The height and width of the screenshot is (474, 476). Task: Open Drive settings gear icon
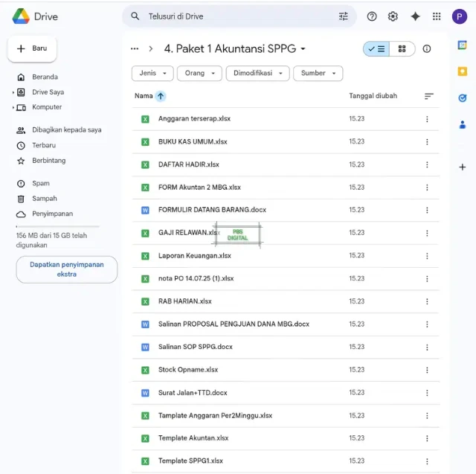click(x=393, y=16)
